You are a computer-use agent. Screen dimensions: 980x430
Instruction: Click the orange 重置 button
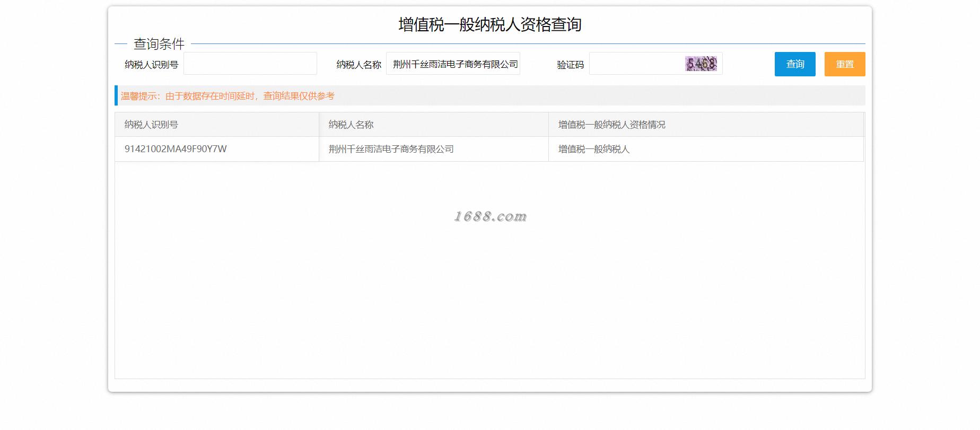(844, 64)
